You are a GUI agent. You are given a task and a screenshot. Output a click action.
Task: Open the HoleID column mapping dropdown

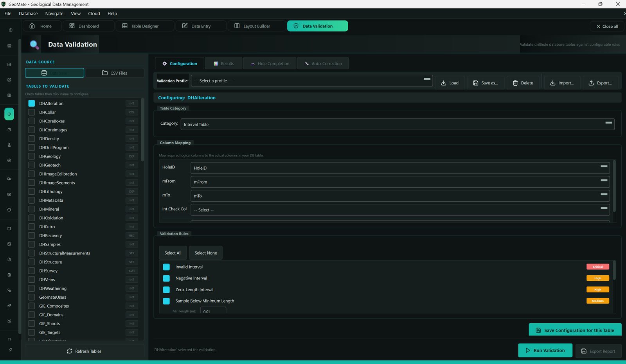[400, 168]
